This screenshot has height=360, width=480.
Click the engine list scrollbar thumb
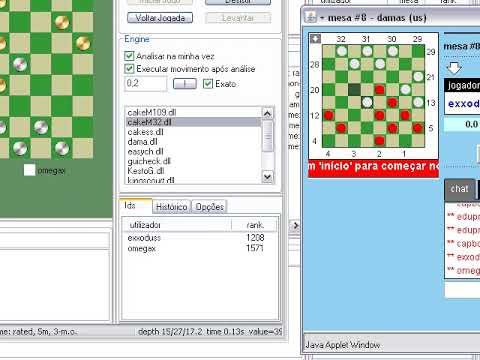(x=267, y=136)
